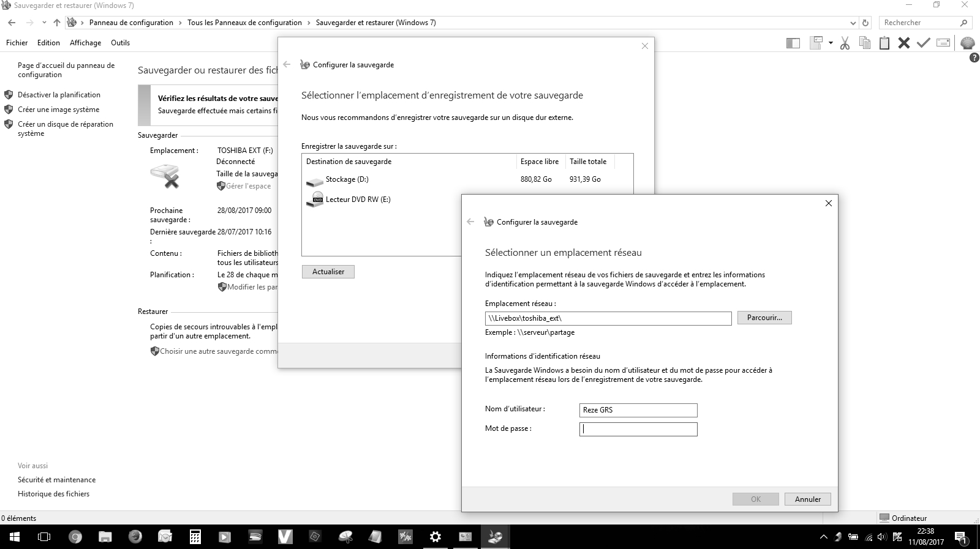Click the copy pages toolbar icon
Screen dimensions: 980x549
pyautogui.click(x=865, y=43)
